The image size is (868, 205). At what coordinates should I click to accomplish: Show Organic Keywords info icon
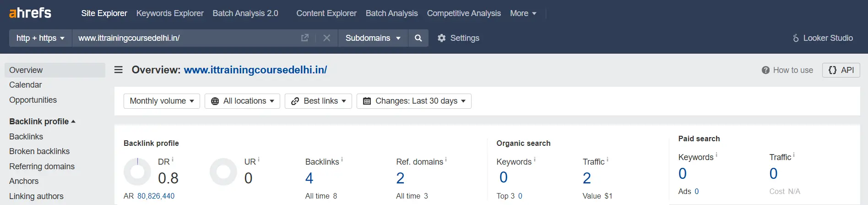point(535,160)
